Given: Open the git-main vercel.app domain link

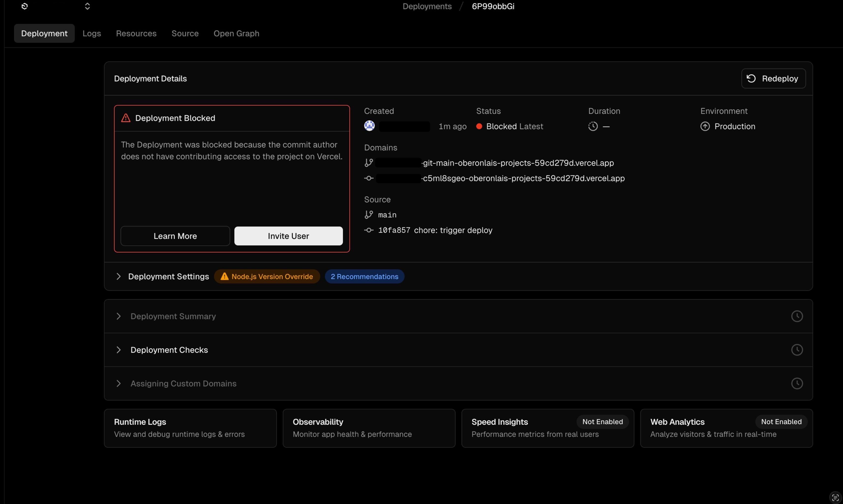Looking at the screenshot, I should (518, 163).
